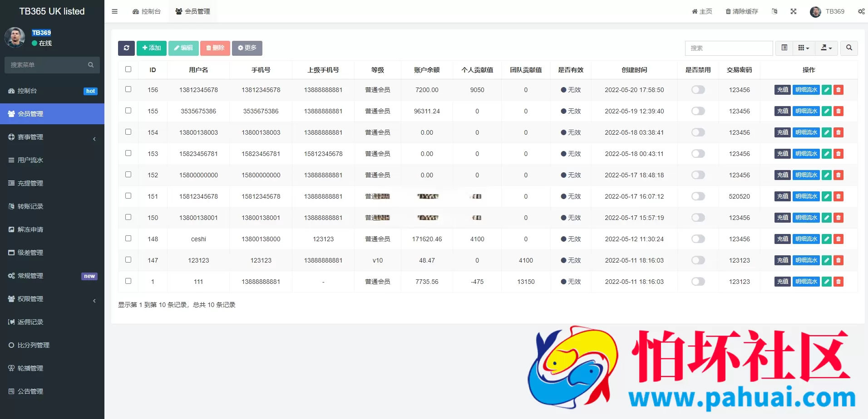868x419 pixels.
Task: Click the 主页 link in the header
Action: (702, 11)
